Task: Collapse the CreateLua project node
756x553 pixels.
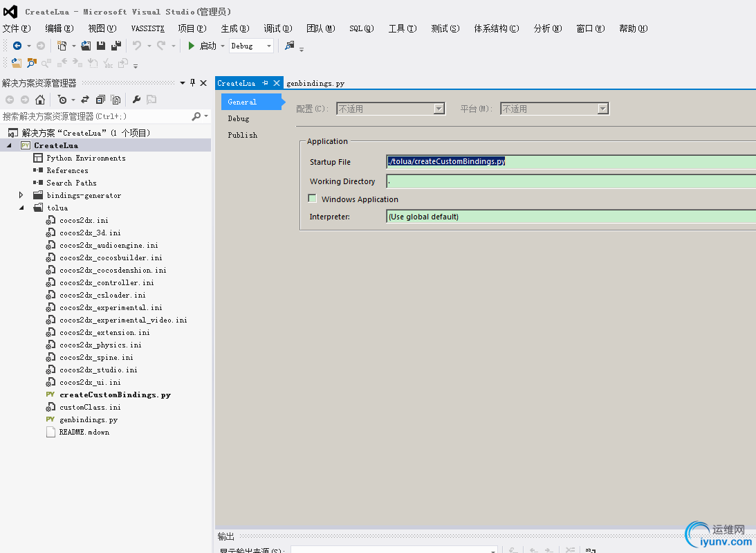Action: pos(9,145)
